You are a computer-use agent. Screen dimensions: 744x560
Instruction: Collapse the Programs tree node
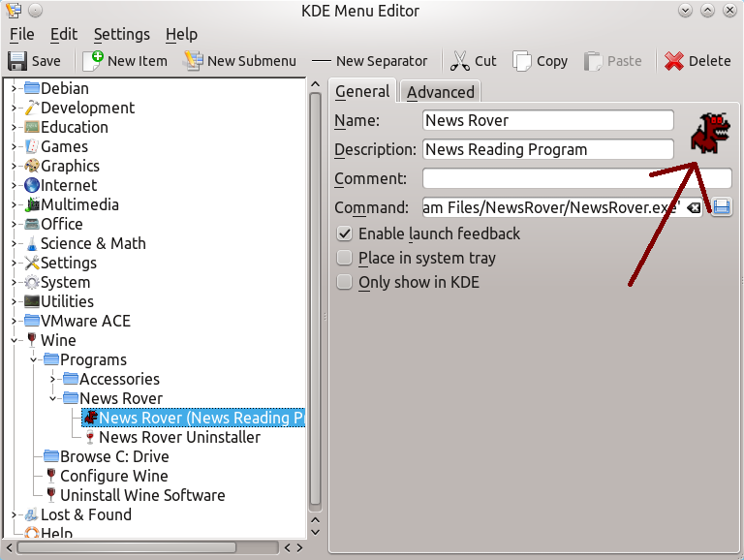[33, 359]
